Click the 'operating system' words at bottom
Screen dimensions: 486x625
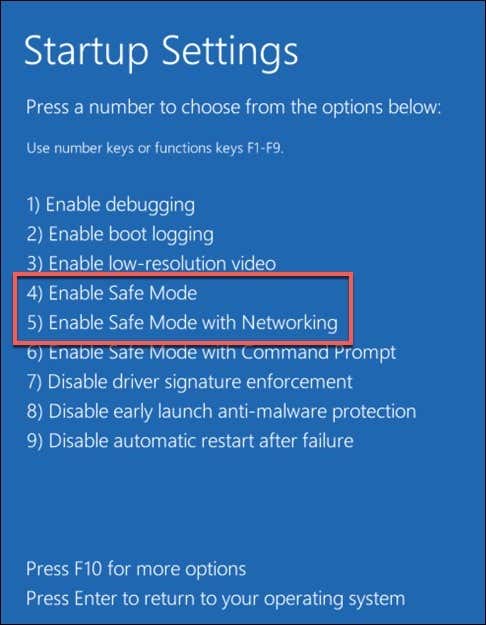coord(334,599)
